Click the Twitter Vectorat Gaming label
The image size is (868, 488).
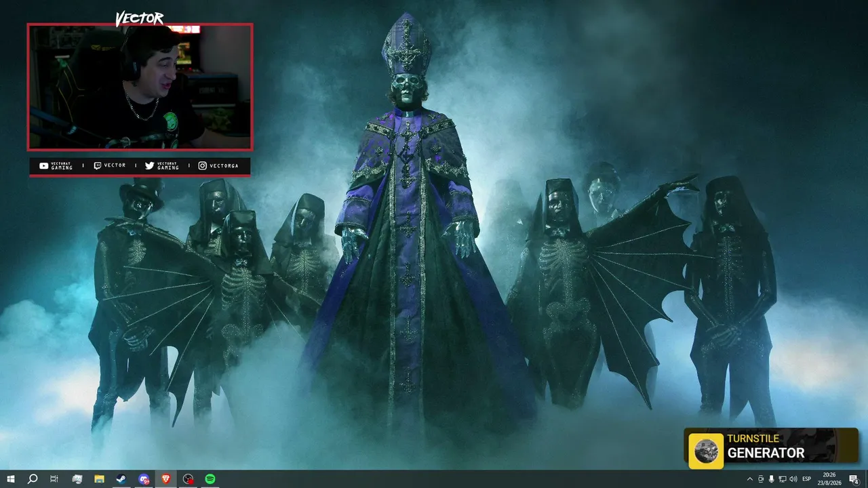(x=162, y=166)
